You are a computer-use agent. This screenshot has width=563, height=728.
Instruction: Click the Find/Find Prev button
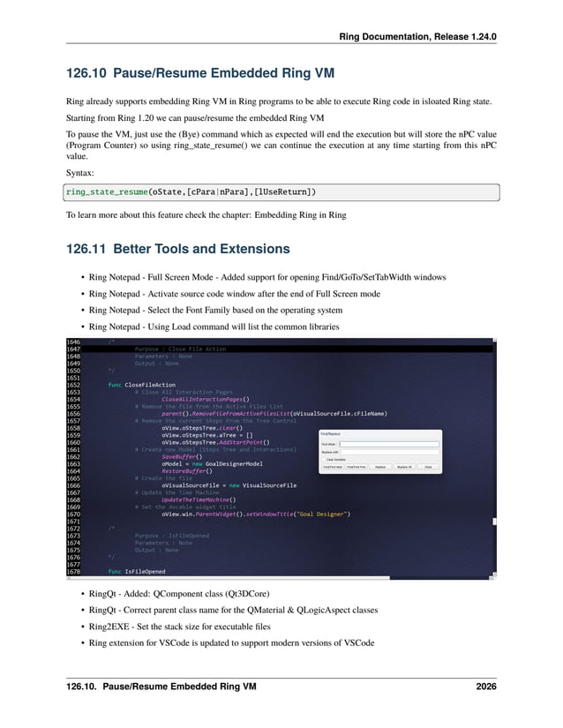tap(357, 467)
